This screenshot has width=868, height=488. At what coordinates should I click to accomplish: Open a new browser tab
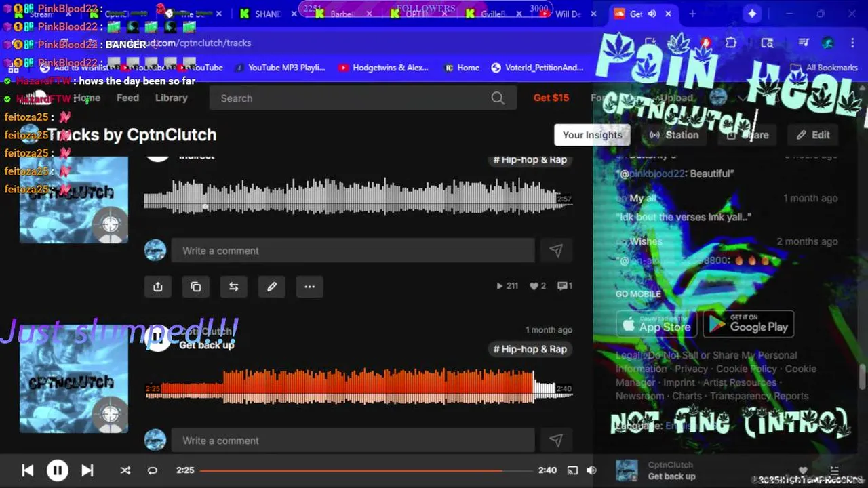pyautogui.click(x=692, y=14)
